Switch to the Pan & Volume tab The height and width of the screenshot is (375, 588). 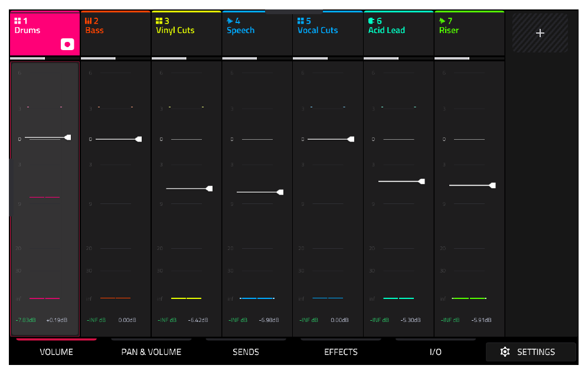[x=151, y=352]
